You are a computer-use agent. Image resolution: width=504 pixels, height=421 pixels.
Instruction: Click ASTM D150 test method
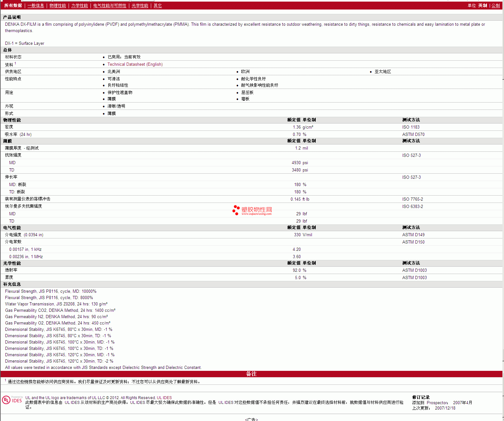coord(413,242)
